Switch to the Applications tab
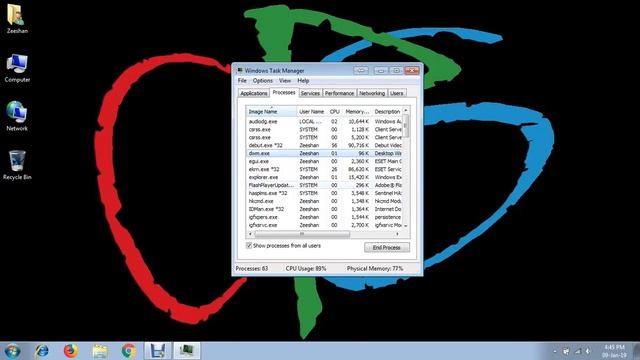640x360 pixels. click(x=253, y=93)
